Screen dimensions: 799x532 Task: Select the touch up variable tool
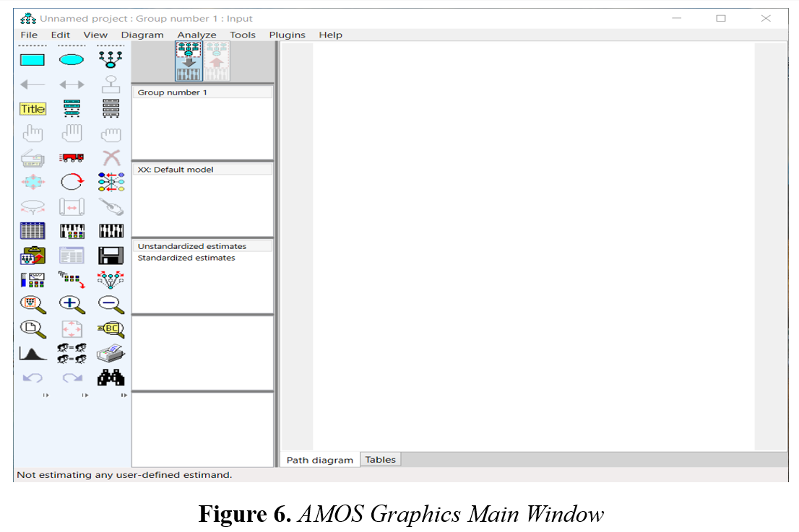(x=111, y=206)
